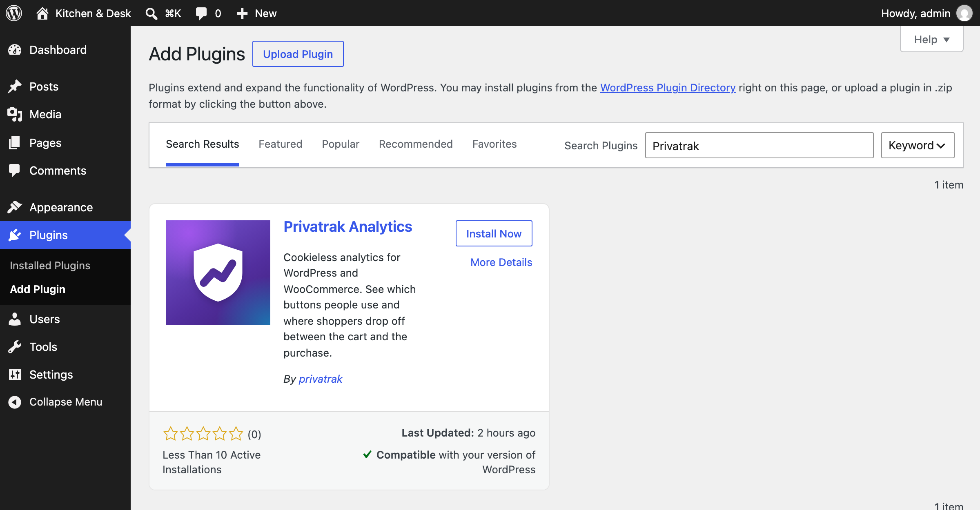The width and height of the screenshot is (980, 510).
Task: Click the Pages icon in sidebar
Action: 15,143
